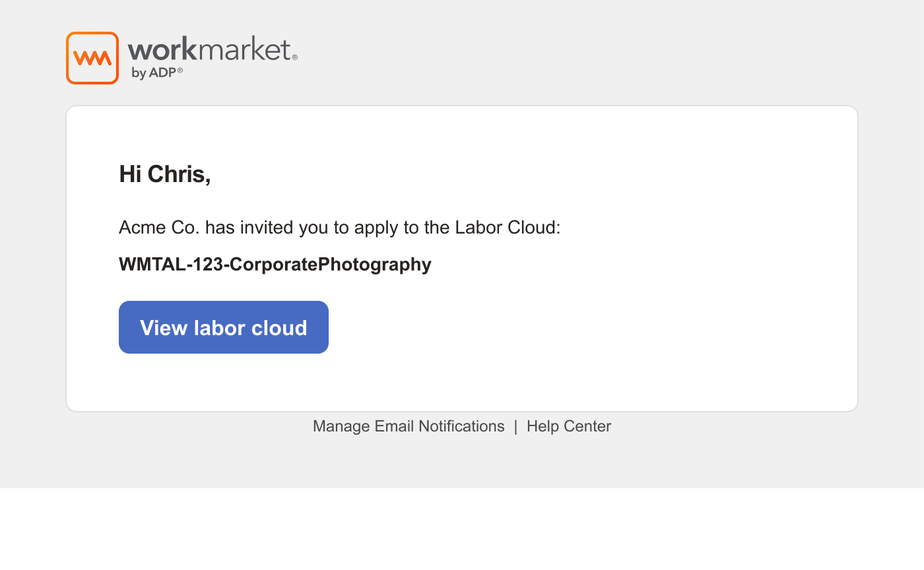924x570 pixels.
Task: Click the "Hi Chris," greeting heading
Action: click(x=165, y=174)
